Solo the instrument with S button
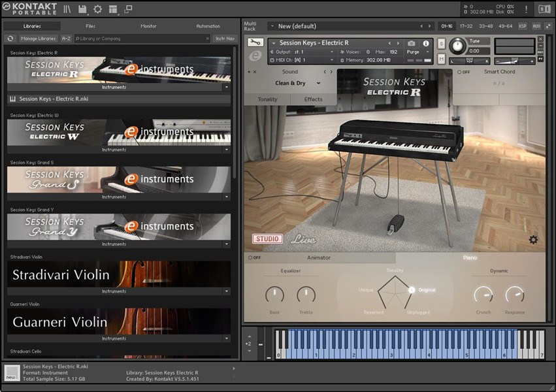This screenshot has width=556, height=392. 442,44
